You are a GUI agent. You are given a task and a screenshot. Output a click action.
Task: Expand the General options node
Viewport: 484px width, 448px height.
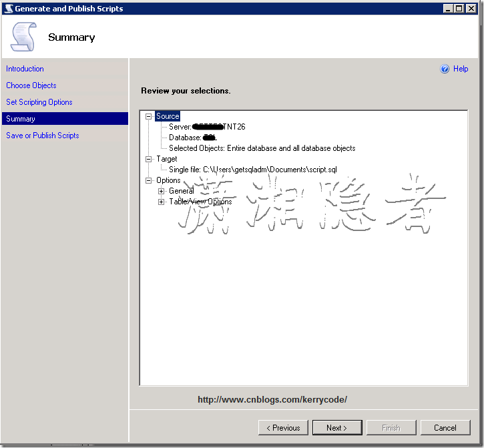point(161,191)
